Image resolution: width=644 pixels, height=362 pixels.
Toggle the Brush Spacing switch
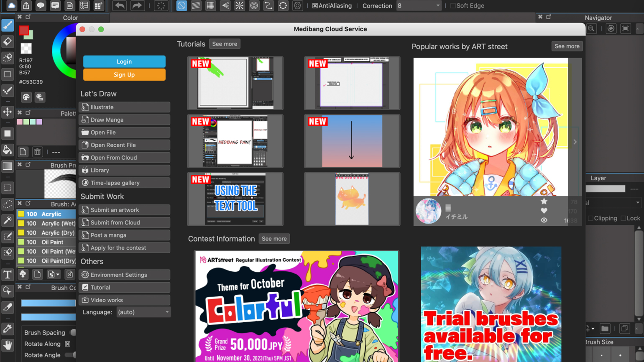(x=73, y=333)
